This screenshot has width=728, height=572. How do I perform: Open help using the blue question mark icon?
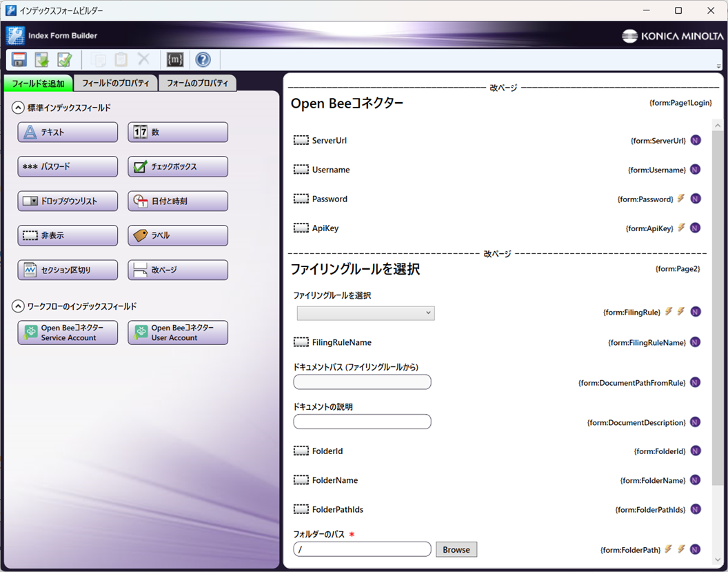203,59
